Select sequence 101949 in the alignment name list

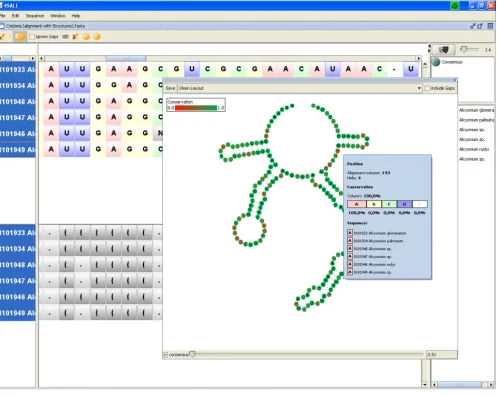18,150
